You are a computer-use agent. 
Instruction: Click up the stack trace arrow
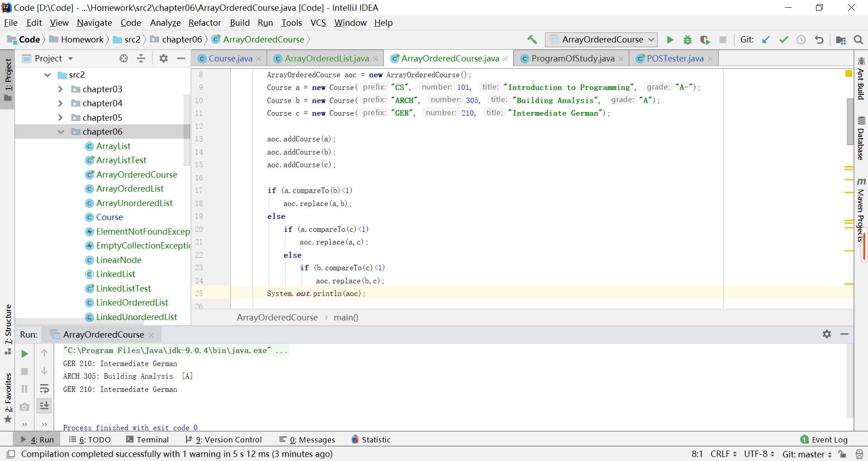pos(44,353)
